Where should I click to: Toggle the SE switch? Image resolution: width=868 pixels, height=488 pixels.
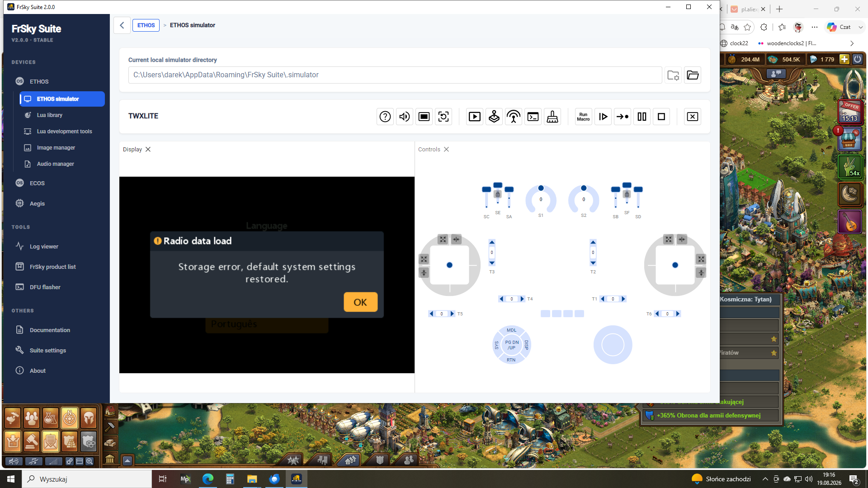point(498,193)
